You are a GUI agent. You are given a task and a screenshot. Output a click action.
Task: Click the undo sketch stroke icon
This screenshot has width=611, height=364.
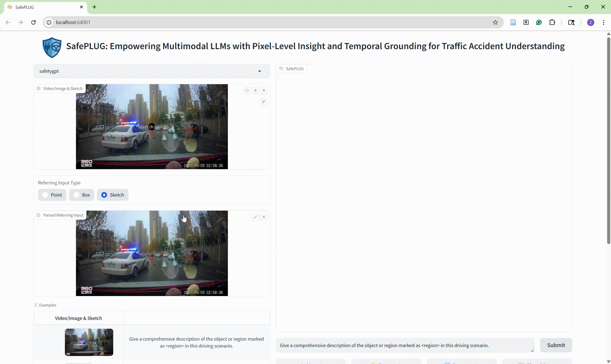[x=247, y=90]
